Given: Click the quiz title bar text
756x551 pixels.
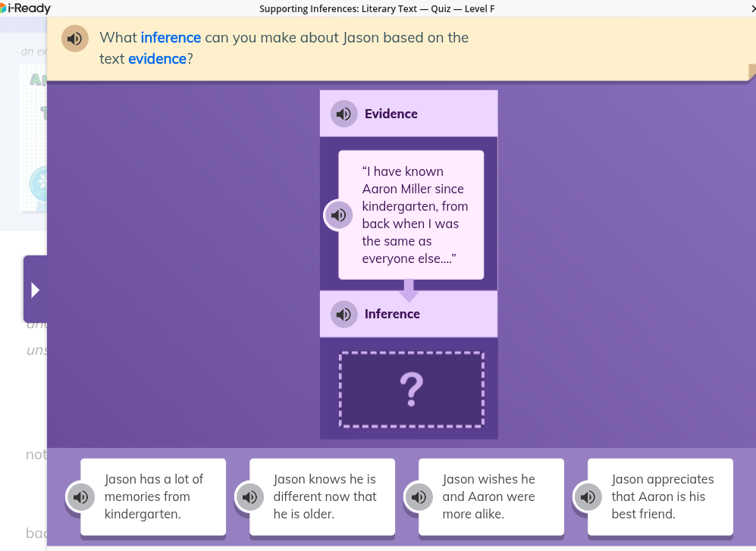Looking at the screenshot, I should point(378,8).
